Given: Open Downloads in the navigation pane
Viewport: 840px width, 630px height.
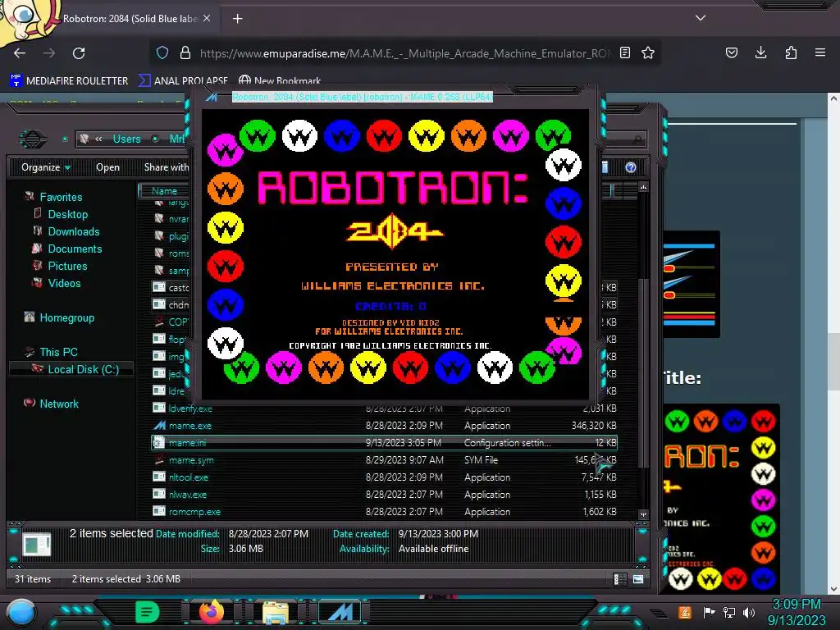Looking at the screenshot, I should [73, 231].
